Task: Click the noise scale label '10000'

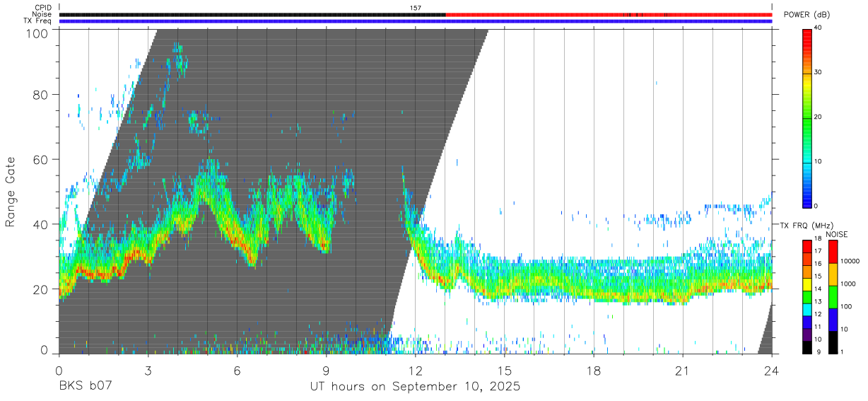Action: pos(849,262)
